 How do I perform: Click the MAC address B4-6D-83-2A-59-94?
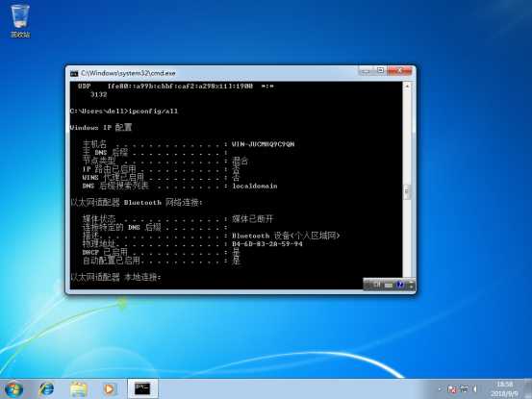point(267,244)
